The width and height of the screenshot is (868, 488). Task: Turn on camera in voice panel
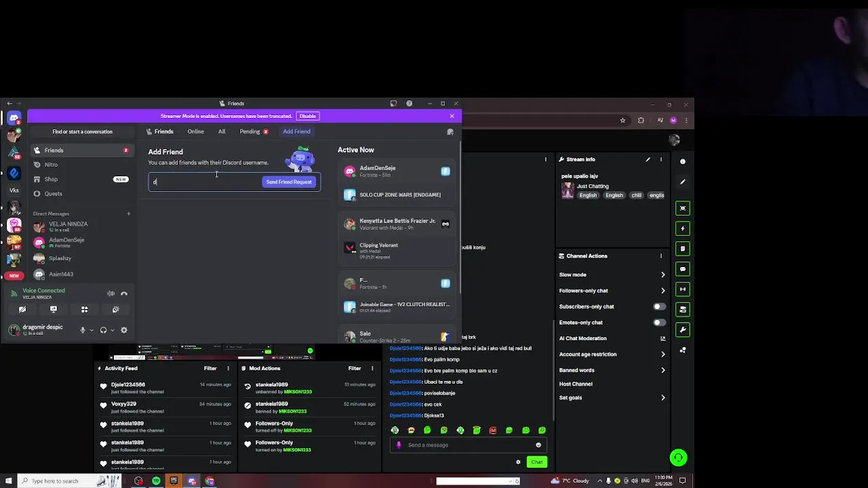pos(22,310)
